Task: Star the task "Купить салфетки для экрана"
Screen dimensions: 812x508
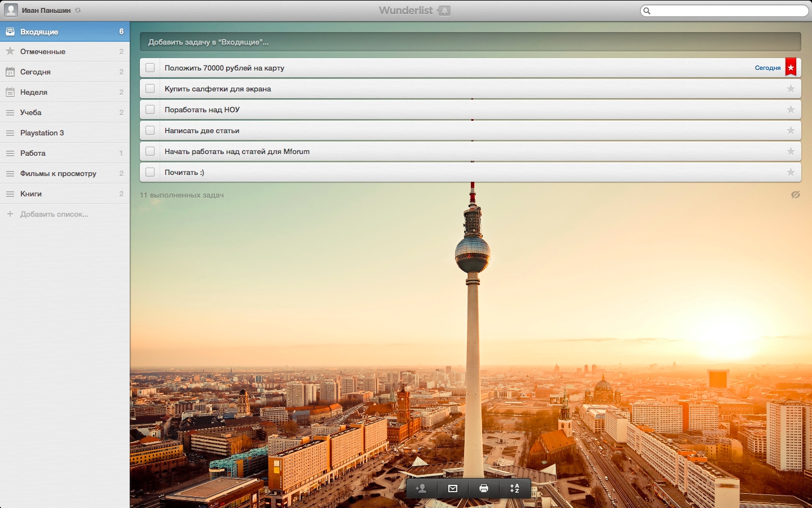Action: click(791, 89)
